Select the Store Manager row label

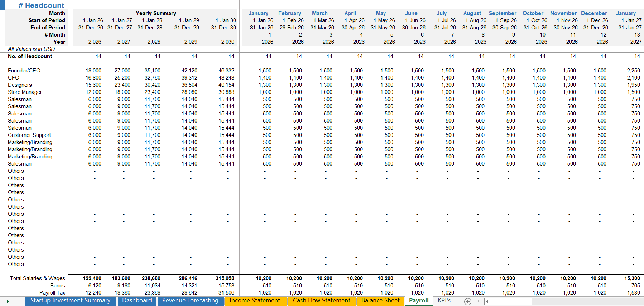coord(25,92)
